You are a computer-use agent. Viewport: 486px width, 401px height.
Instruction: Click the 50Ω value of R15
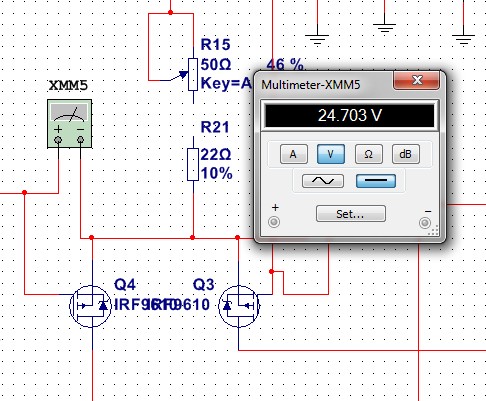(216, 64)
